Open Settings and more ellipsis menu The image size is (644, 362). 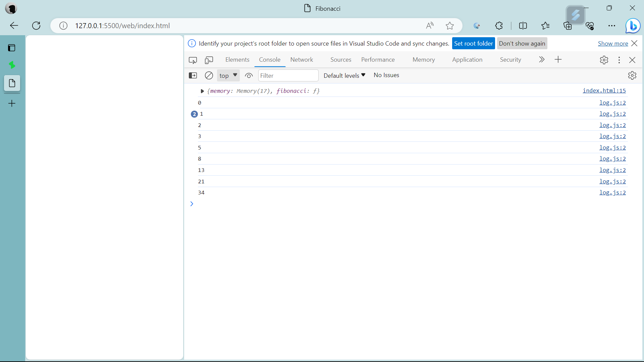coord(612,25)
